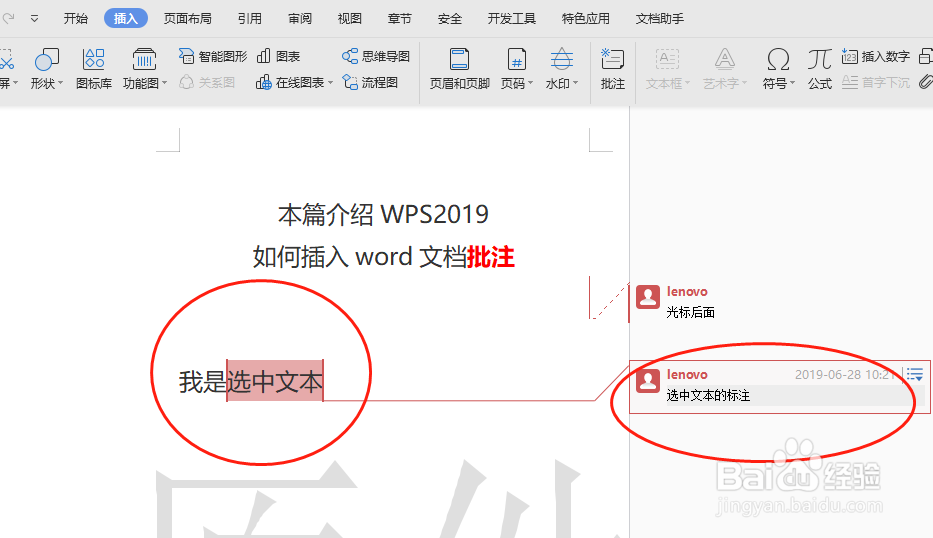The image size is (933, 538).
Task: Insert a Chart (图表)
Action: (x=278, y=57)
